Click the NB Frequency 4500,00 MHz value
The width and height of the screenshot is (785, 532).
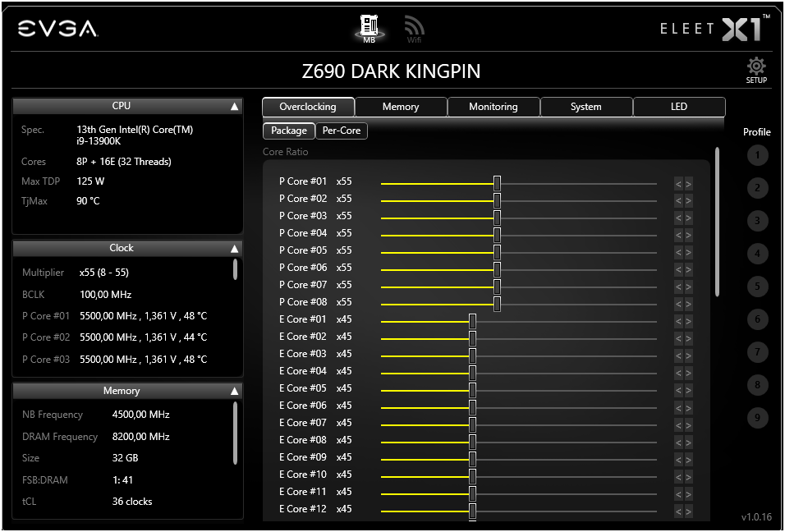pos(140,415)
